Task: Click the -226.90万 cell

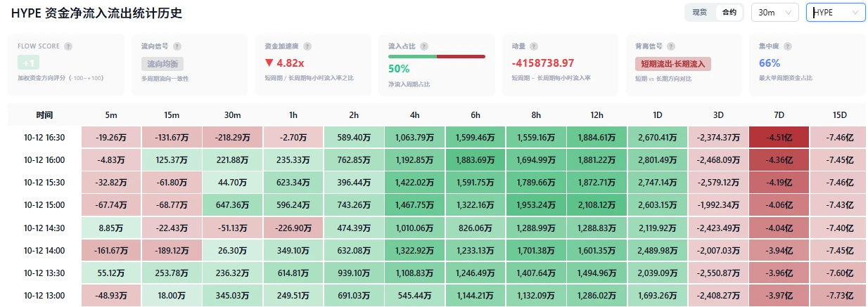Action: (x=293, y=228)
